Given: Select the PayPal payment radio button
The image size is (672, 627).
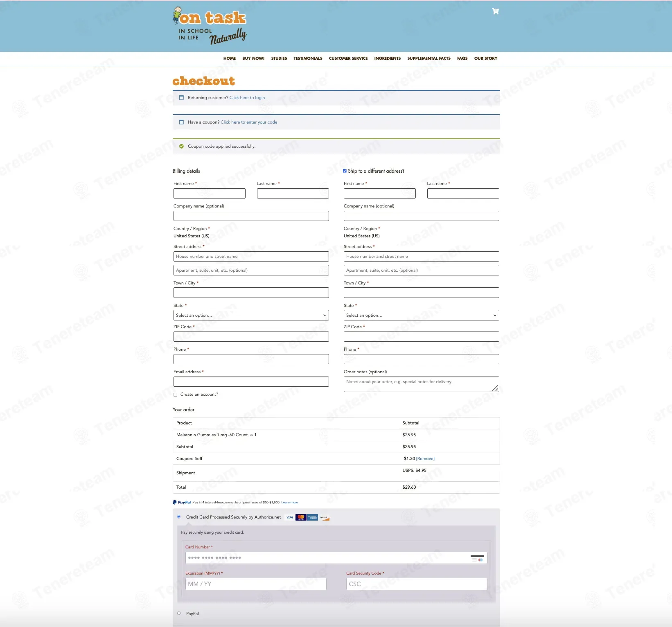Looking at the screenshot, I should (179, 613).
